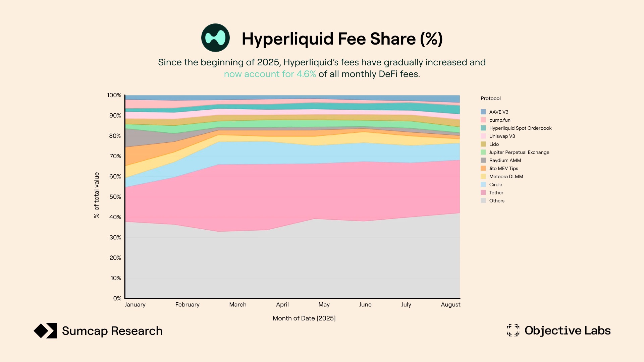644x362 pixels.
Task: Click the Others legend entry
Action: click(496, 200)
